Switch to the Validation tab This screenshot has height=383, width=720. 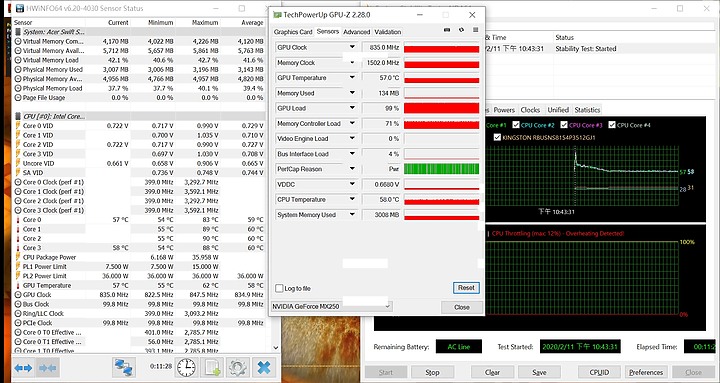[x=388, y=32]
